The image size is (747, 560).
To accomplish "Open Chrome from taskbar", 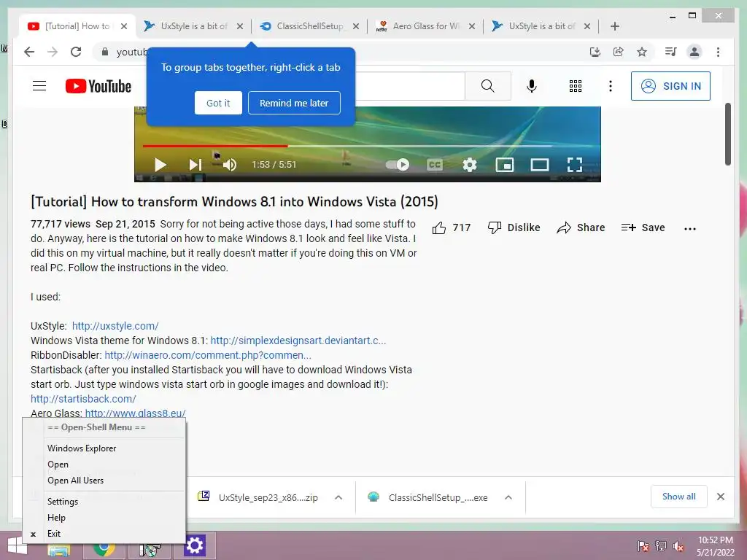I will click(104, 548).
